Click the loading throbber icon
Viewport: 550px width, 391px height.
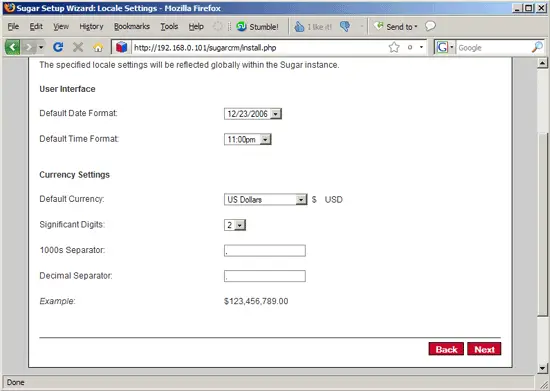point(217,26)
